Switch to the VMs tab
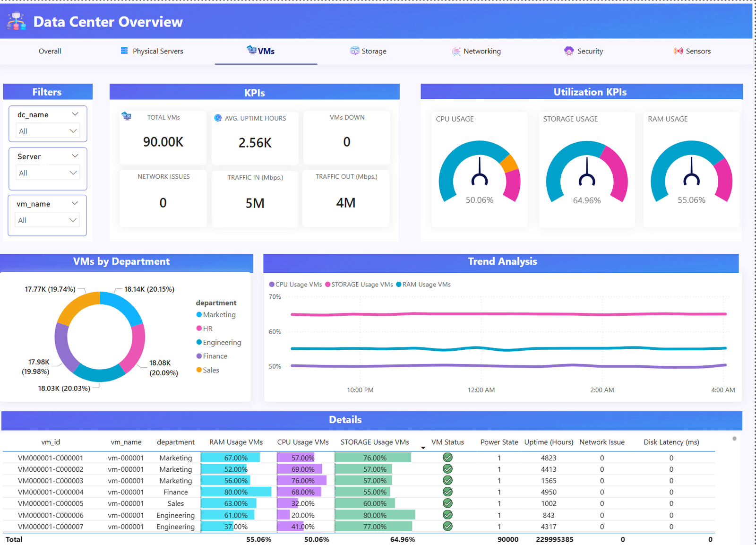The image size is (756, 545). point(266,50)
